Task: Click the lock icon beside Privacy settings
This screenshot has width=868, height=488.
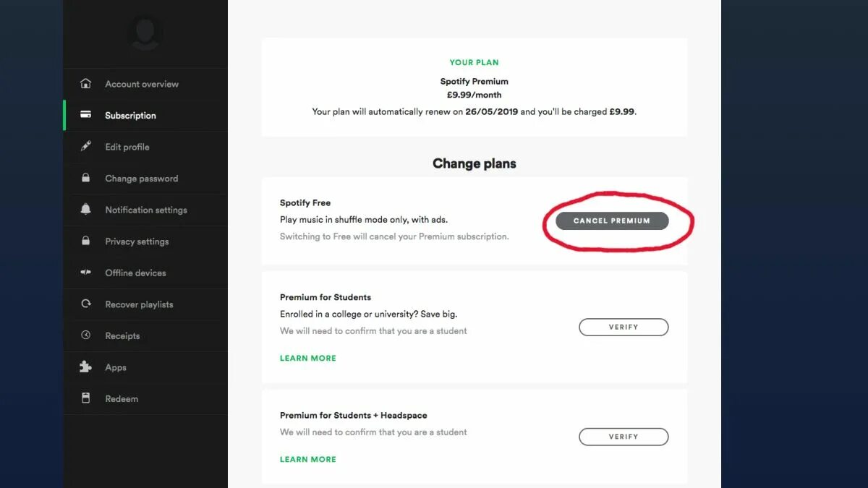Action: pos(85,241)
